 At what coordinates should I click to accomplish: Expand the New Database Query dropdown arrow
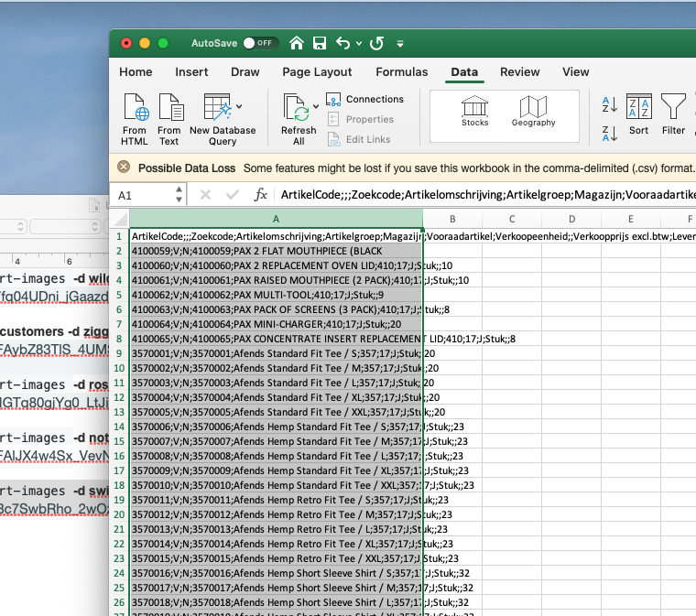[x=239, y=106]
